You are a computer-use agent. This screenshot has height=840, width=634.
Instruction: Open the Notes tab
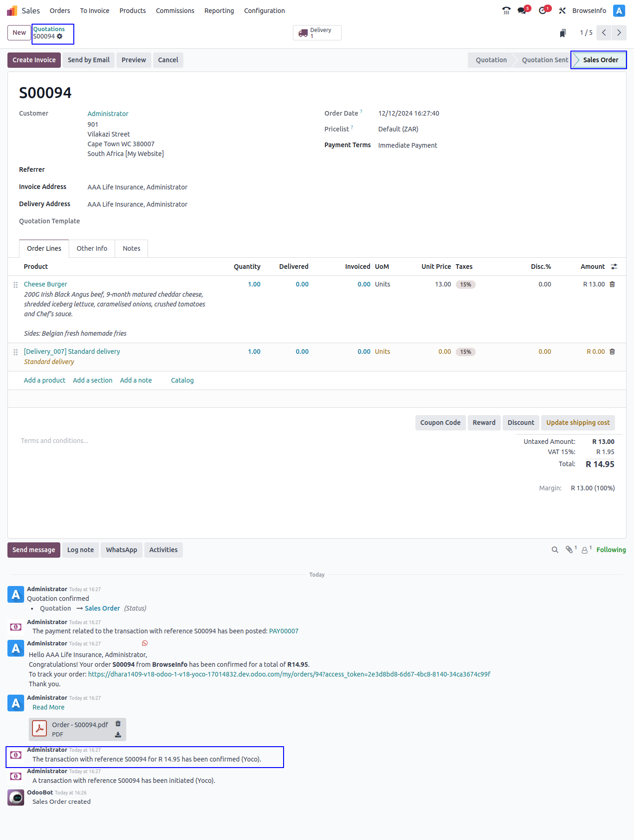(131, 248)
